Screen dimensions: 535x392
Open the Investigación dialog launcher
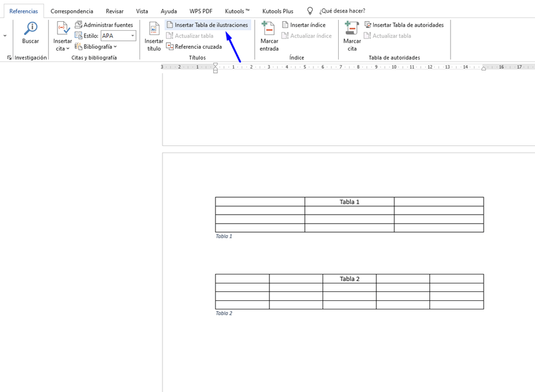(9, 58)
